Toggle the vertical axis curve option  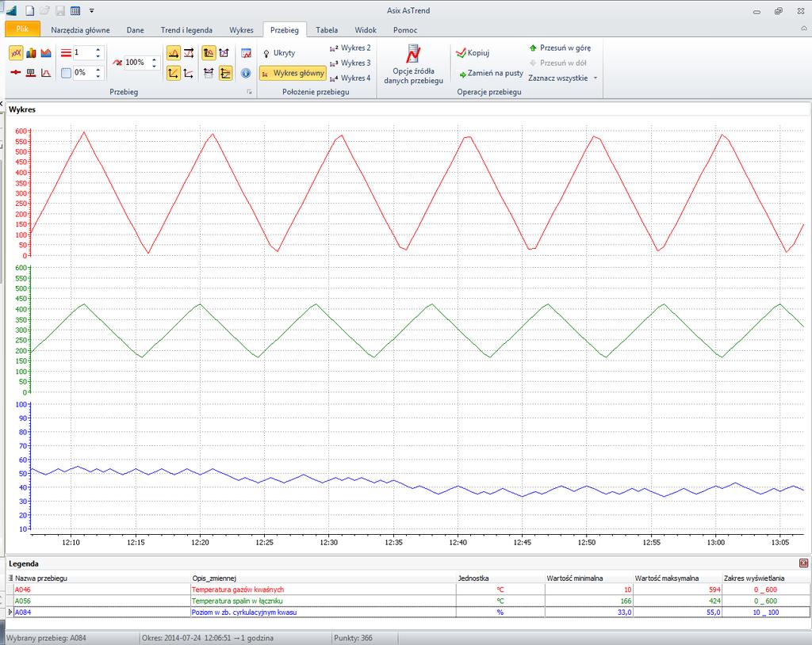189,73
